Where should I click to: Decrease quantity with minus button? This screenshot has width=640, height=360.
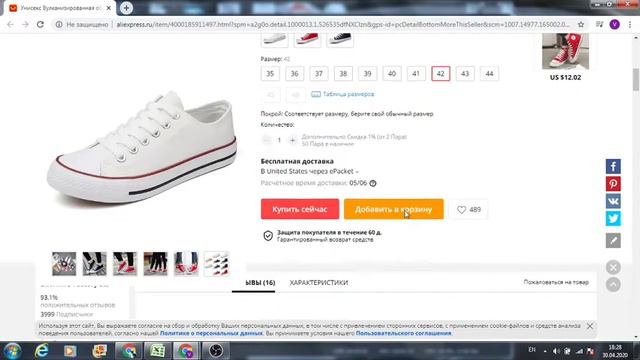tap(266, 140)
